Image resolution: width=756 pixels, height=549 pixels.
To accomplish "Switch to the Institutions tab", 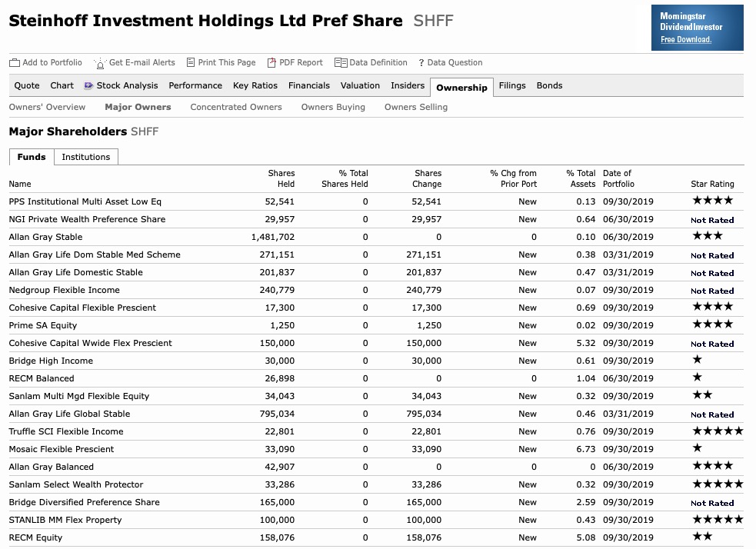I will coord(85,157).
